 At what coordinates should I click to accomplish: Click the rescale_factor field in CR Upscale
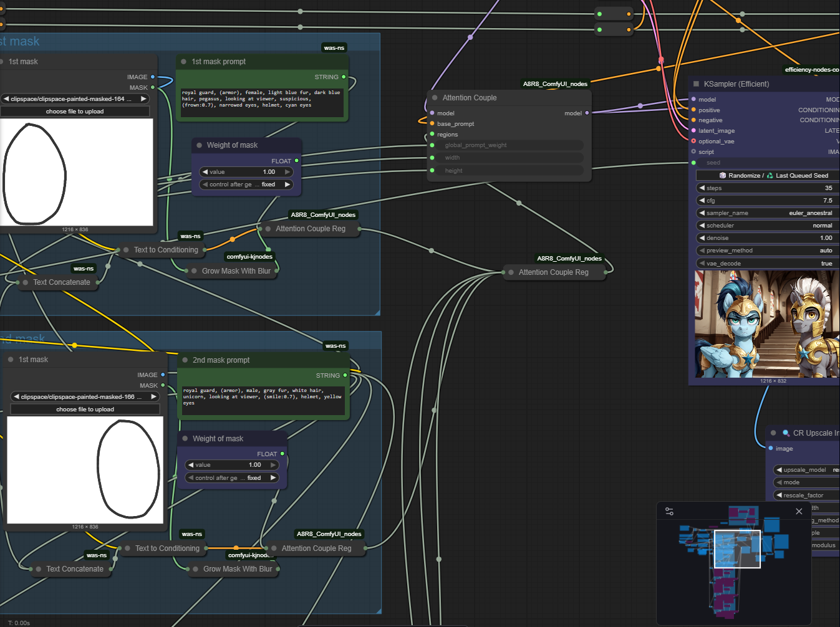(807, 495)
